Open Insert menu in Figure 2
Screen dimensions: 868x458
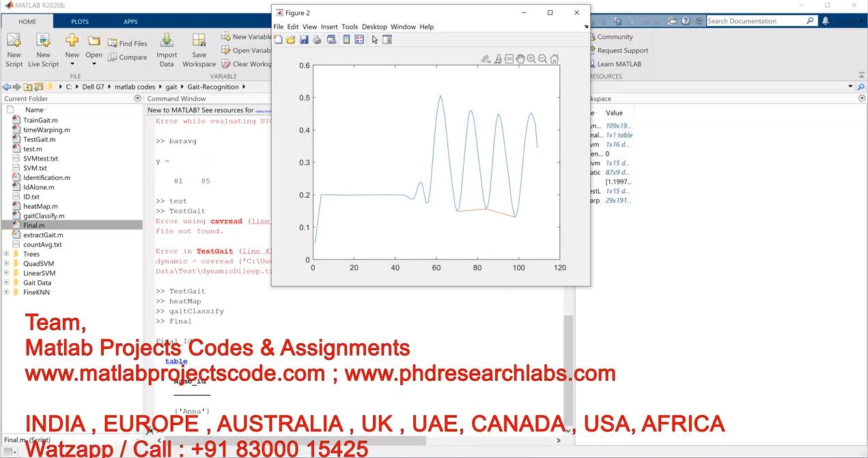click(329, 27)
